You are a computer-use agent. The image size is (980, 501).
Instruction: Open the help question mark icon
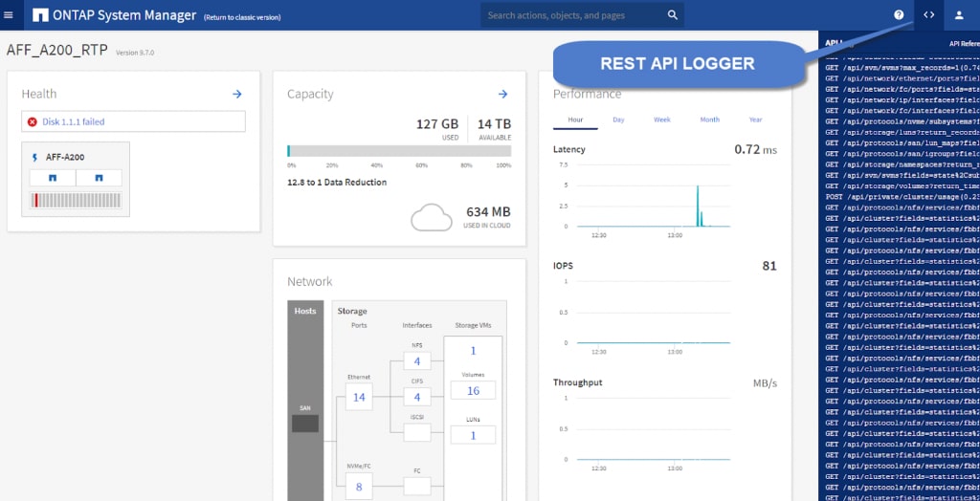[899, 15]
